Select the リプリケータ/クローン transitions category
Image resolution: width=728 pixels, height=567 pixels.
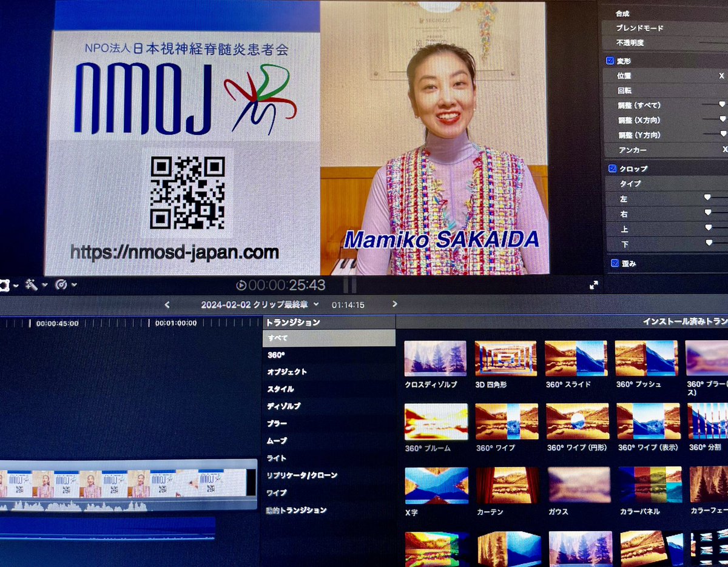pyautogui.click(x=329, y=475)
